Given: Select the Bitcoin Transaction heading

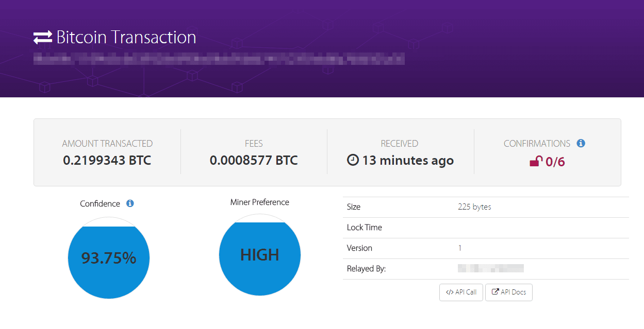Looking at the screenshot, I should pos(126,38).
